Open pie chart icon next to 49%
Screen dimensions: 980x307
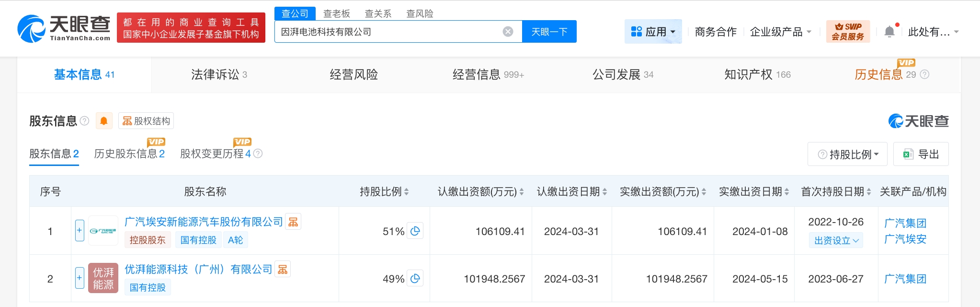(415, 279)
